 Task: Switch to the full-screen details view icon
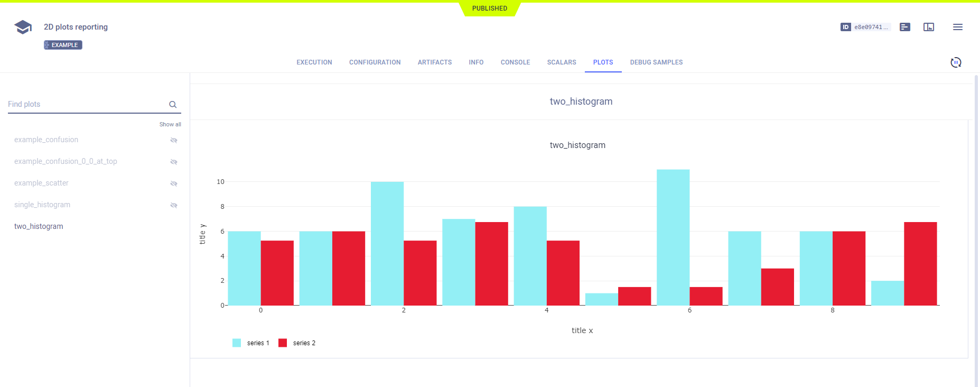click(929, 27)
